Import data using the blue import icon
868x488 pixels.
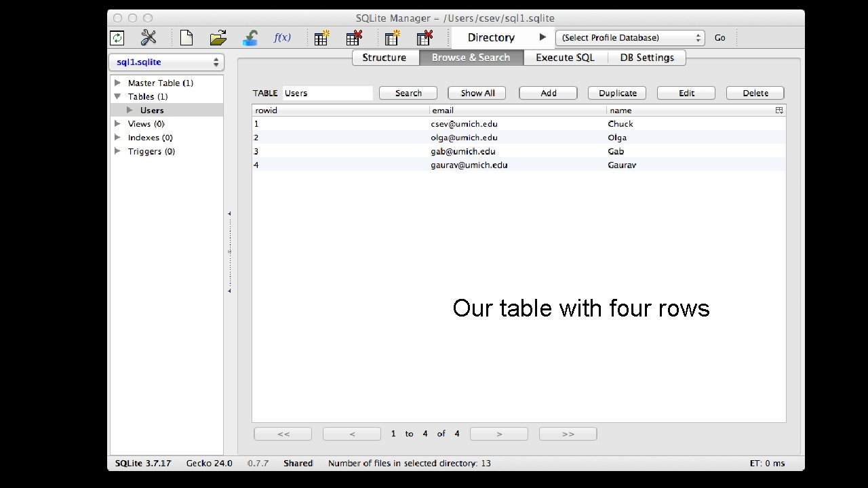pyautogui.click(x=250, y=38)
